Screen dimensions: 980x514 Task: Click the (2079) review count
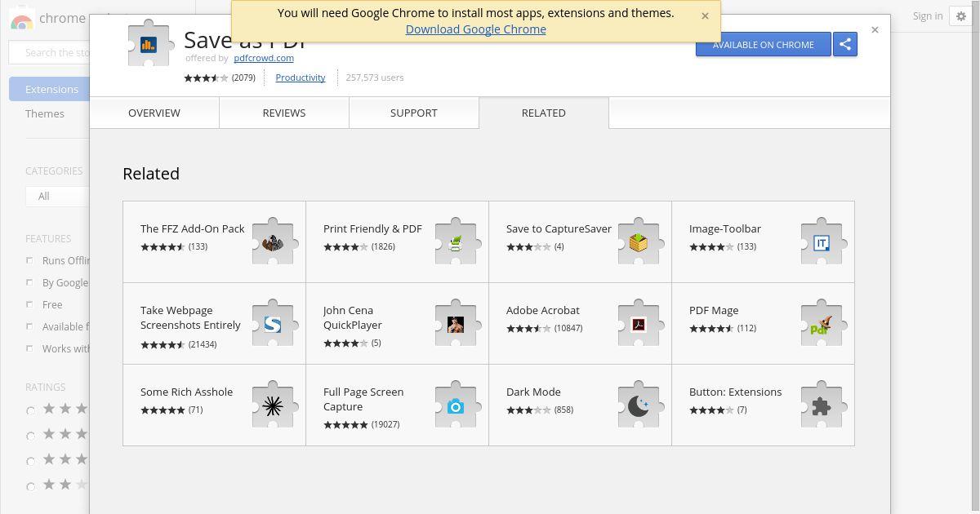[243, 78]
